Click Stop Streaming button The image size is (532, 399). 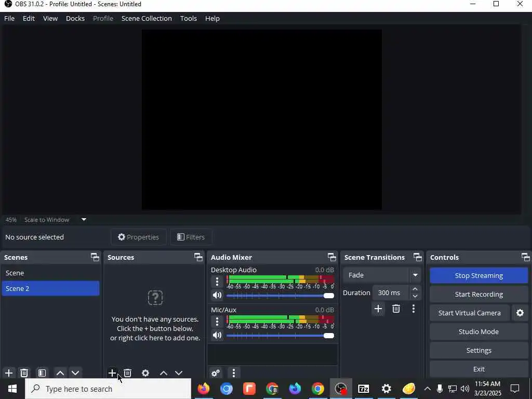pos(478,275)
